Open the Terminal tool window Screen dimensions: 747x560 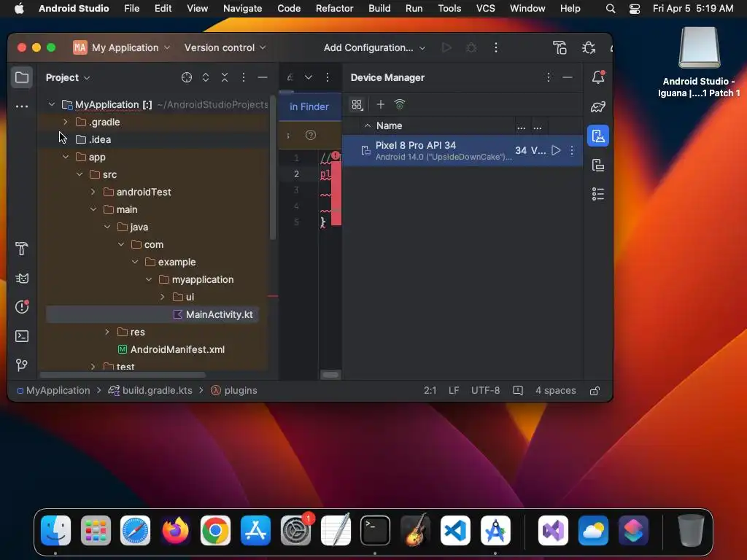[x=22, y=336]
